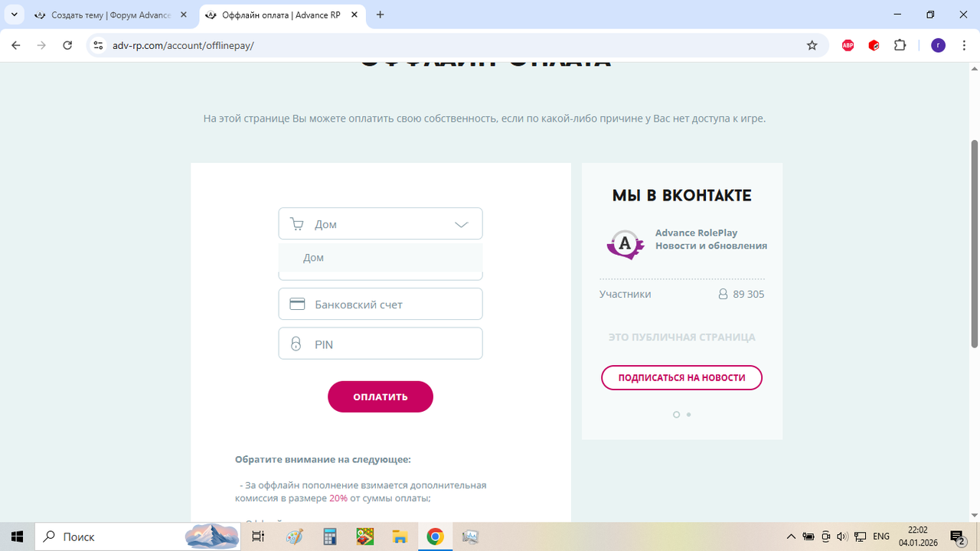The width and height of the screenshot is (980, 551).
Task: Click the Банковский счет input field
Action: coord(381,304)
